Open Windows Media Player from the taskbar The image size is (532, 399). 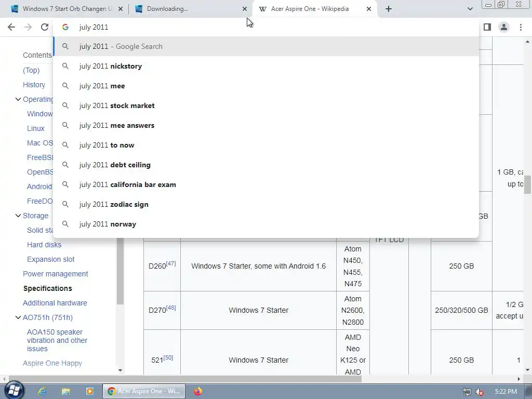point(89,391)
